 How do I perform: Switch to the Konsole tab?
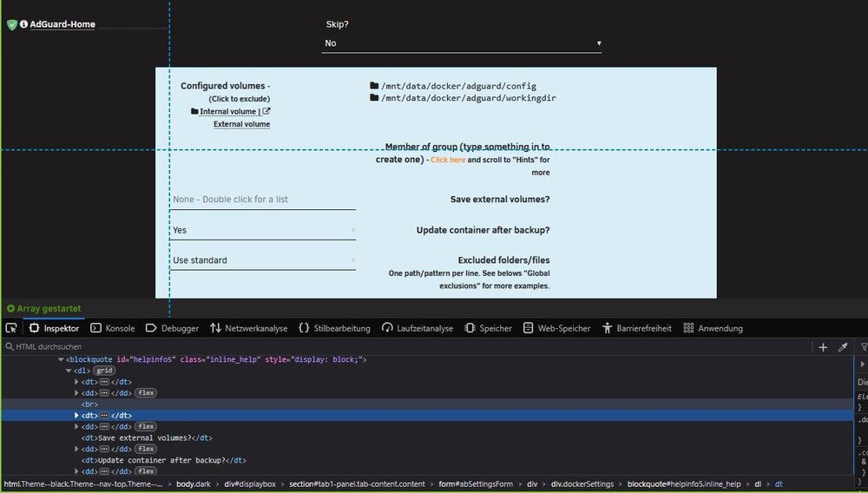pyautogui.click(x=112, y=328)
